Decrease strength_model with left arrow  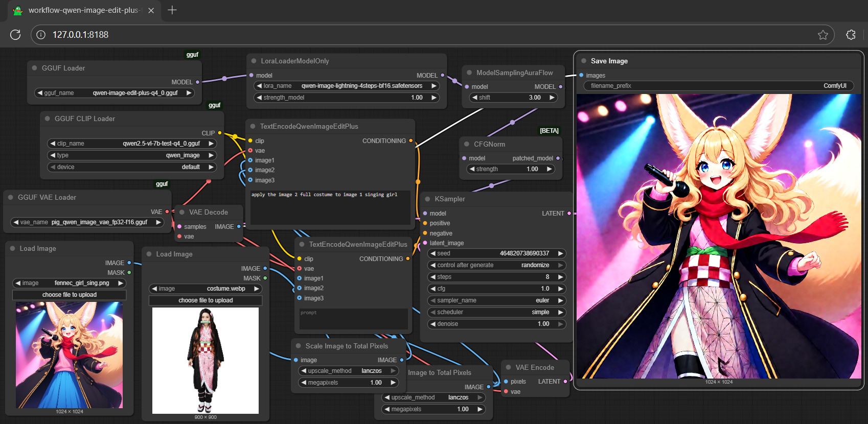[259, 98]
